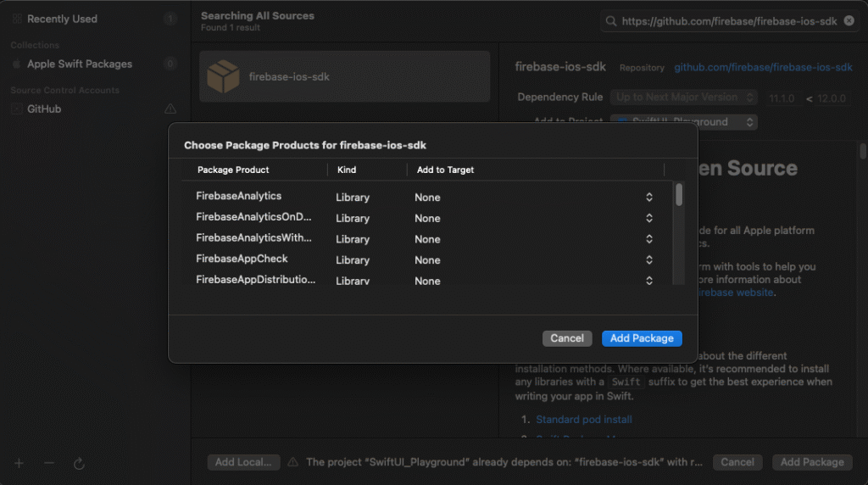
Task: Click the minus icon to remove a source
Action: [49, 463]
